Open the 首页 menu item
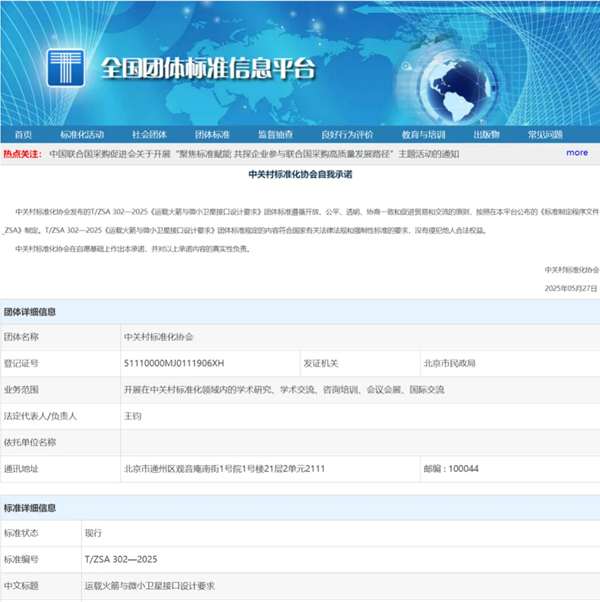 click(23, 135)
